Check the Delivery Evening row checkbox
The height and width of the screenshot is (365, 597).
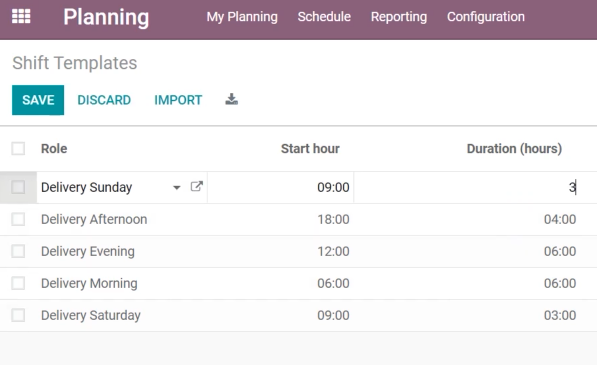coord(18,251)
